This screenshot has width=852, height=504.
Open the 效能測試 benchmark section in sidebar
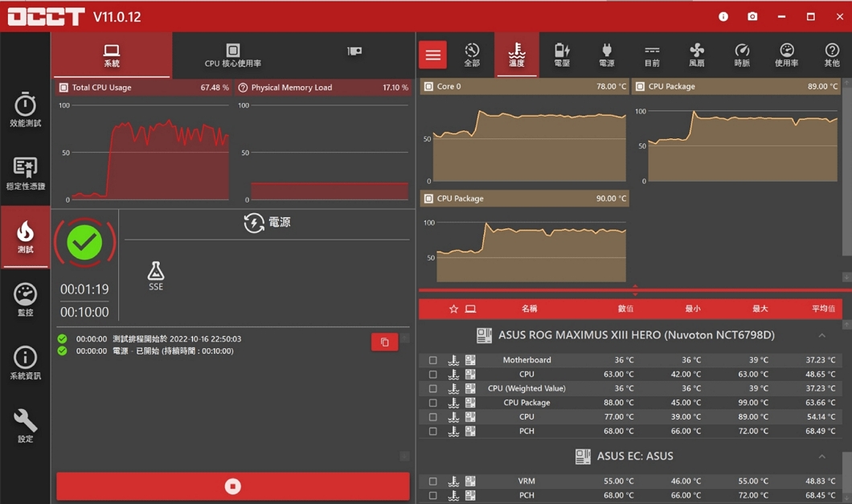[25, 110]
